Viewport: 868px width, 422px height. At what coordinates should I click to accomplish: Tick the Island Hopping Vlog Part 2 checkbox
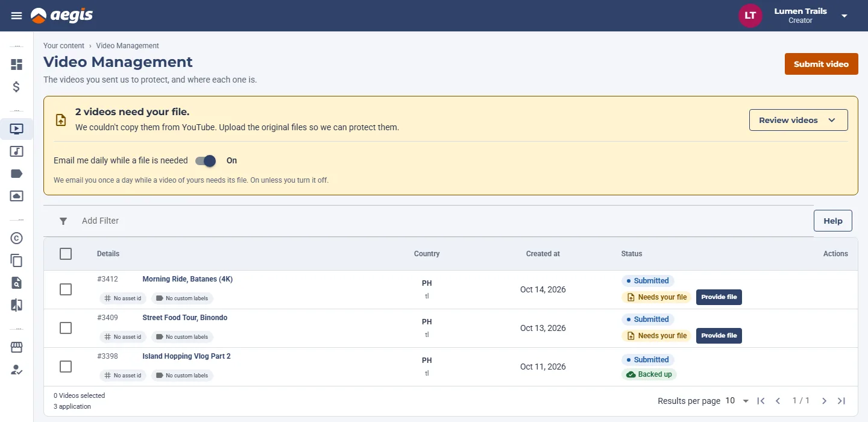coord(66,367)
